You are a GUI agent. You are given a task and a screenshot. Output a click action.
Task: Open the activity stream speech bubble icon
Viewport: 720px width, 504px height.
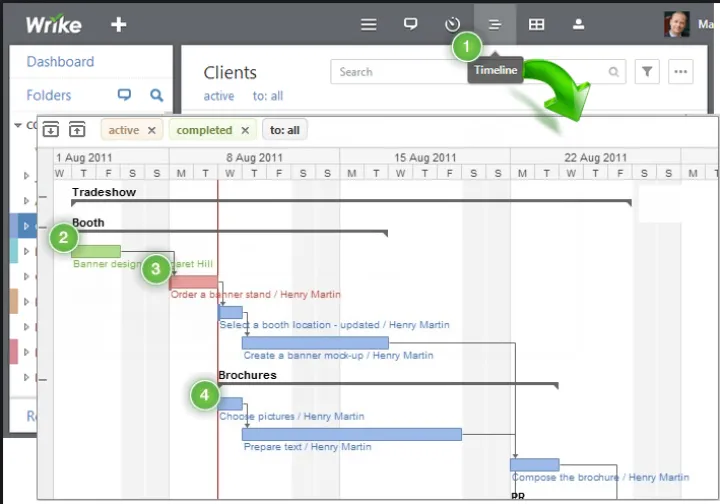click(410, 24)
